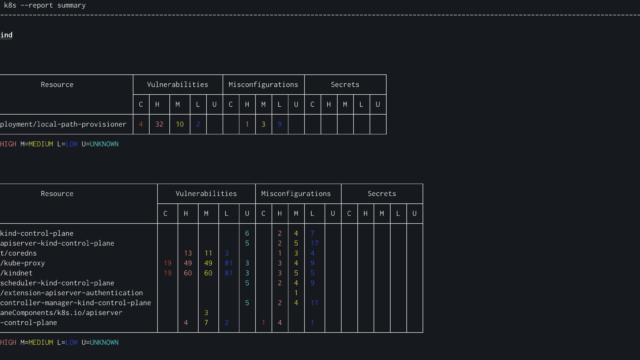This screenshot has width=640, height=360.
Task: Click the 'U=UNKNOWN' legend under the local-path-provisioner table
Action: pos(100,144)
